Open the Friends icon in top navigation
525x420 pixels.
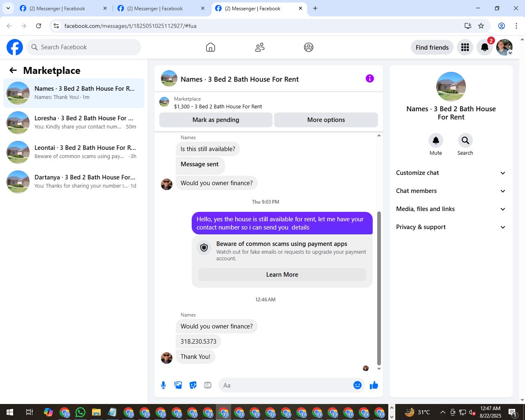(260, 47)
